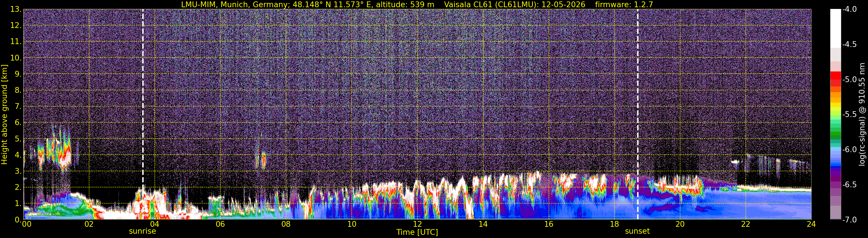Screen dimensions: 868x238
Task: Click the '10' time axis tick label
Action: pyautogui.click(x=352, y=224)
